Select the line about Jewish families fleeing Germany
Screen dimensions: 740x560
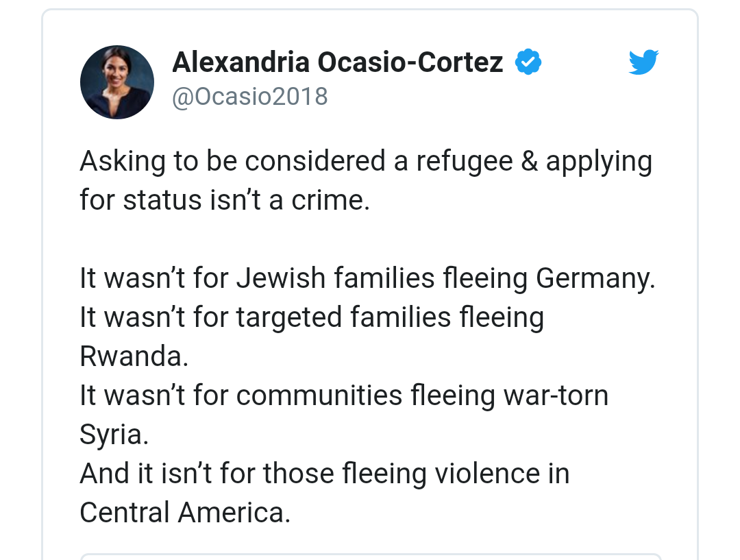point(367,278)
